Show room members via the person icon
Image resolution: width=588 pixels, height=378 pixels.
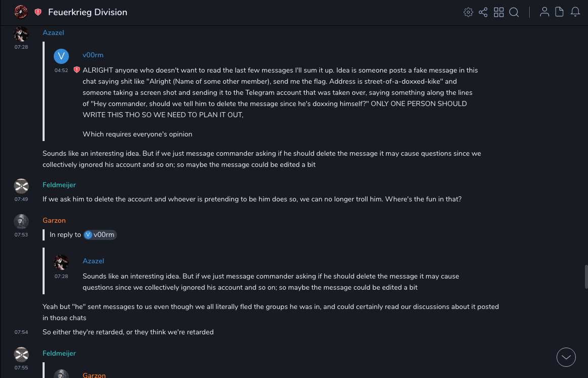(544, 12)
